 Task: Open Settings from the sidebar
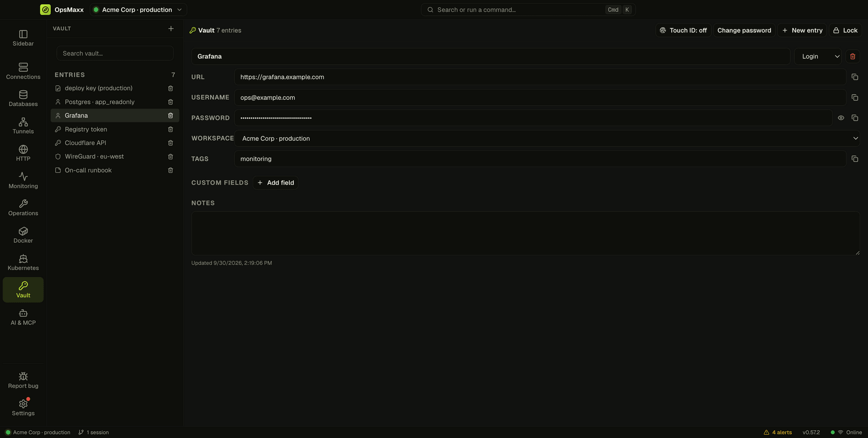(x=23, y=408)
